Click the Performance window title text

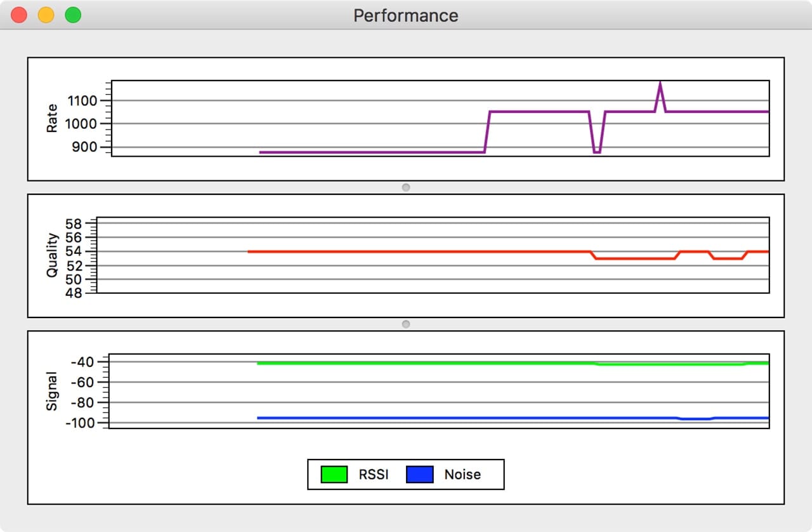(x=406, y=15)
